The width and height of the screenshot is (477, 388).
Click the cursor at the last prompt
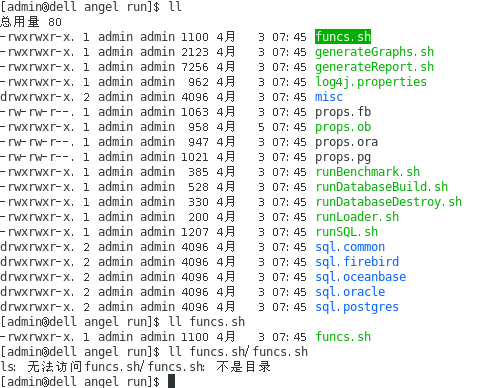click(171, 381)
